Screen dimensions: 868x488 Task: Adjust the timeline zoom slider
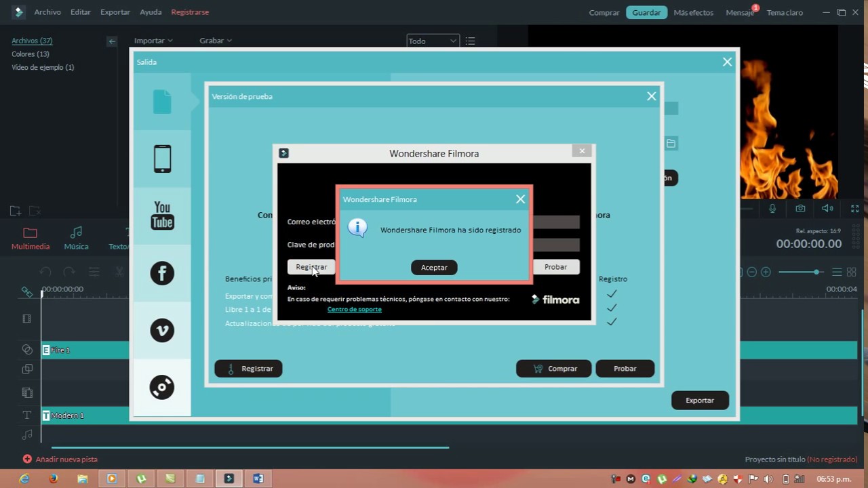point(801,272)
